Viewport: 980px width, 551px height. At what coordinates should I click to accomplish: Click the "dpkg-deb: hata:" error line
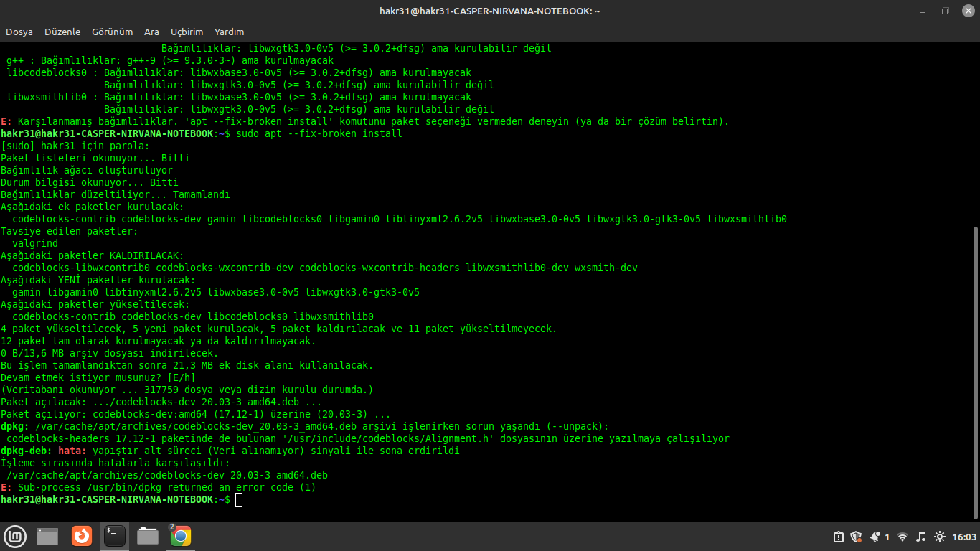pos(230,451)
